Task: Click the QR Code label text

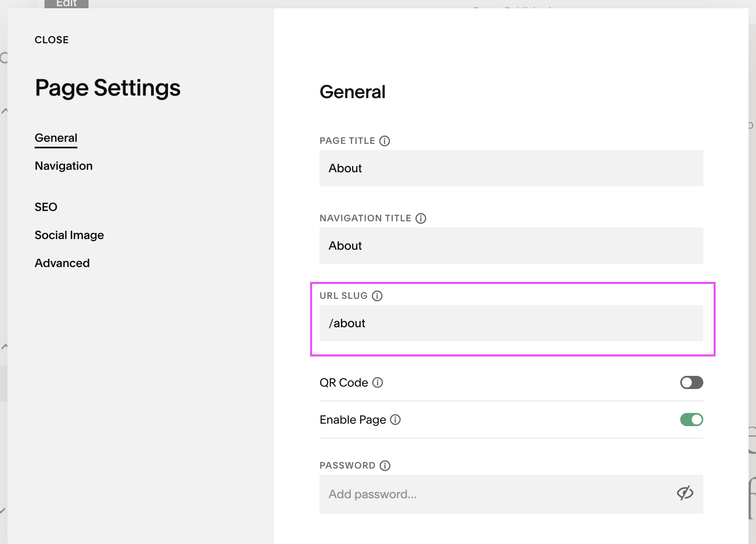Action: tap(344, 382)
